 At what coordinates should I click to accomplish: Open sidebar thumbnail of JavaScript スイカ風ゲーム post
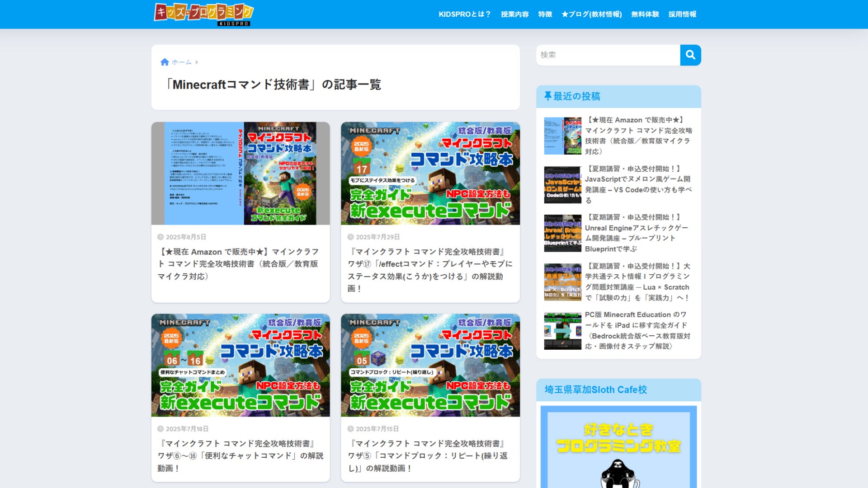pyautogui.click(x=563, y=185)
